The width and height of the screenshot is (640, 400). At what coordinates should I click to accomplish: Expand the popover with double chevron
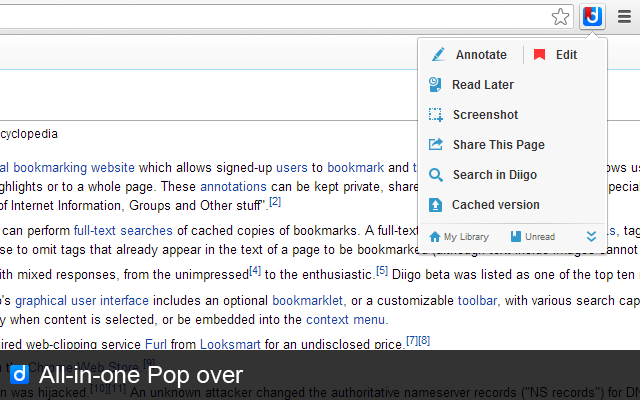pos(591,236)
